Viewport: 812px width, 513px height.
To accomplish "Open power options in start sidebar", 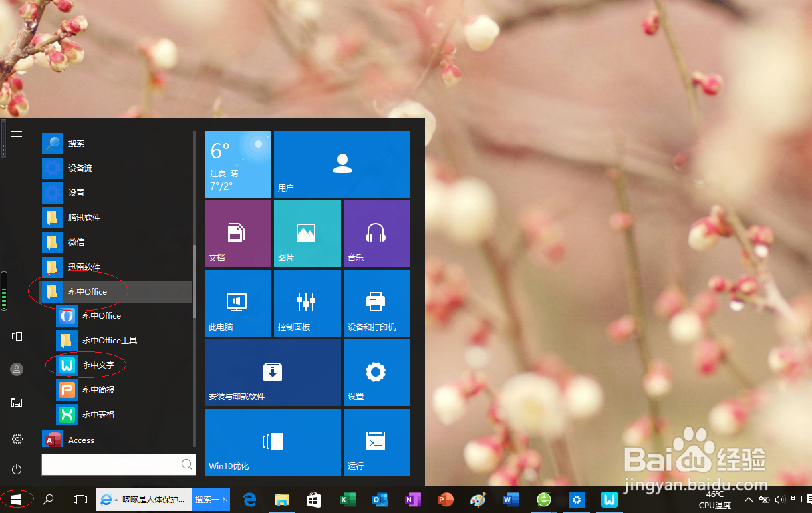I will 17,469.
